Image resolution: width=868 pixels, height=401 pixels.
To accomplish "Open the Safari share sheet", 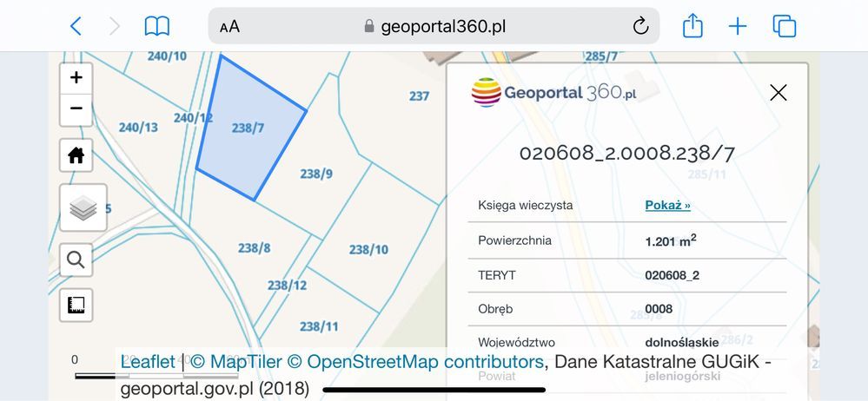I will pos(692,25).
